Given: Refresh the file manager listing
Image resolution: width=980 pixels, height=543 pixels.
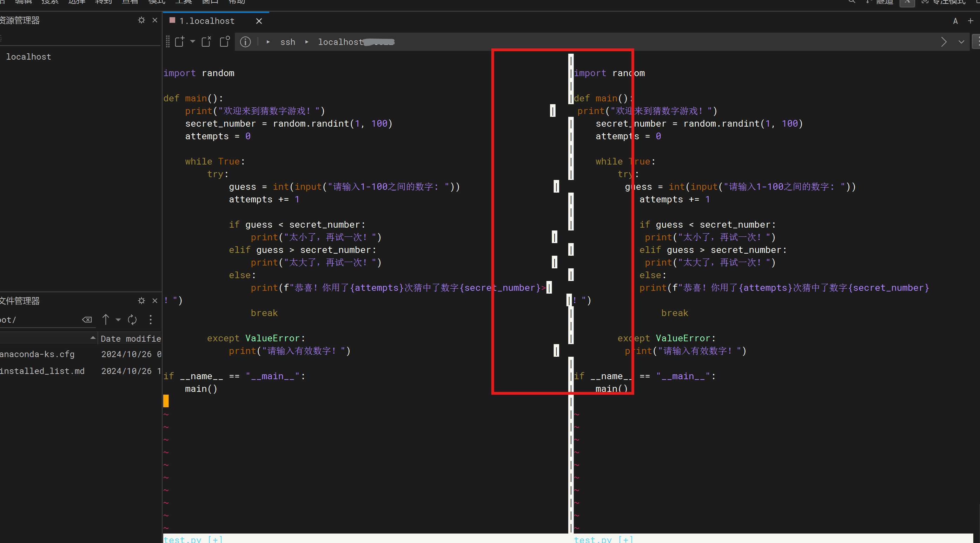Looking at the screenshot, I should (132, 320).
